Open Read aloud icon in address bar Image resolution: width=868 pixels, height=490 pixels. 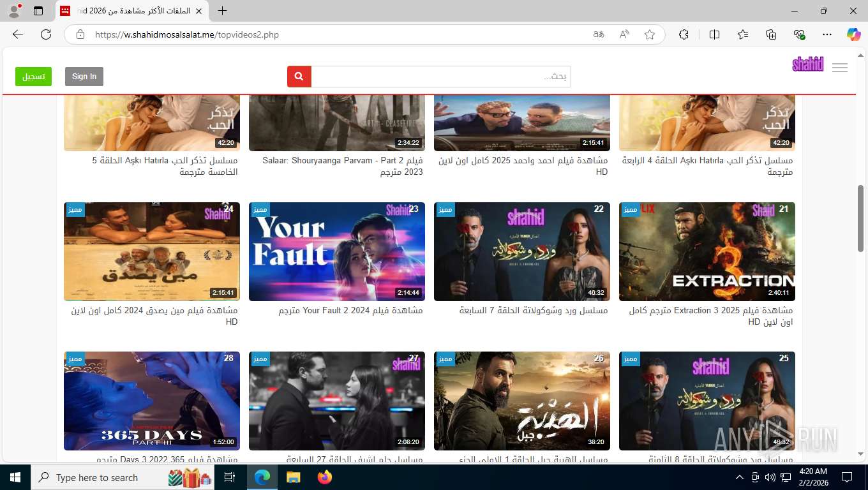point(624,34)
